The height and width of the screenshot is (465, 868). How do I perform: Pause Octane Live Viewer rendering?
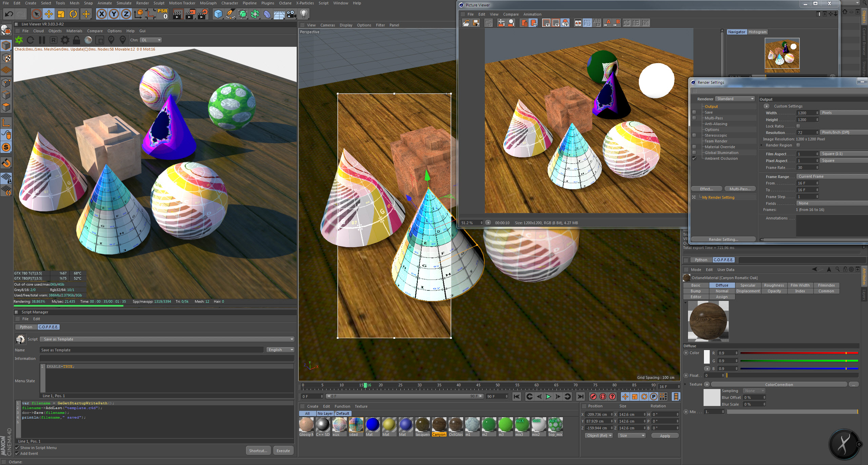[42, 40]
